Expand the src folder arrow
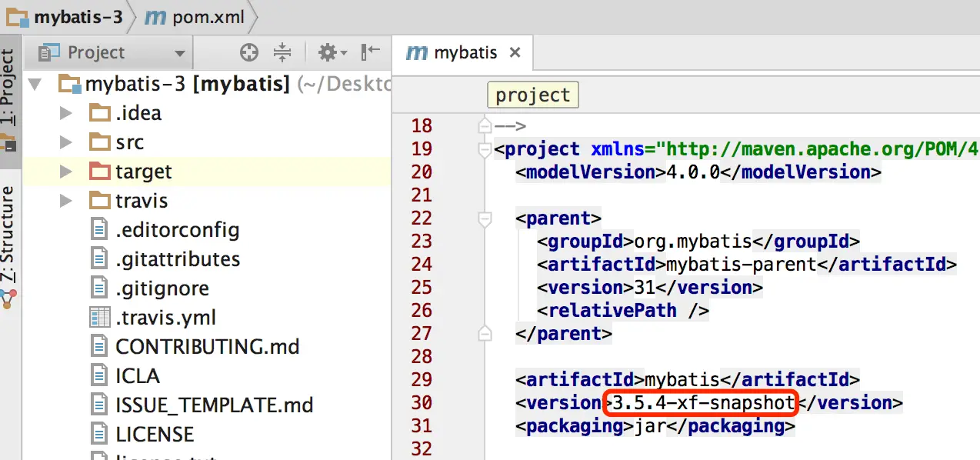 (66, 142)
